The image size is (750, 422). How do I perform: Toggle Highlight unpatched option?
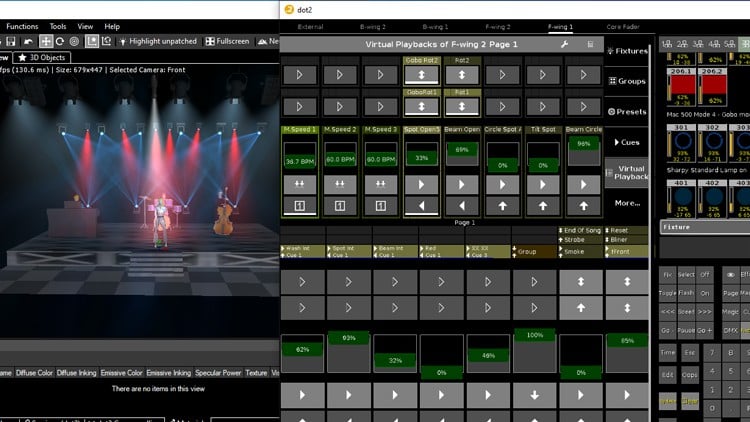(158, 41)
